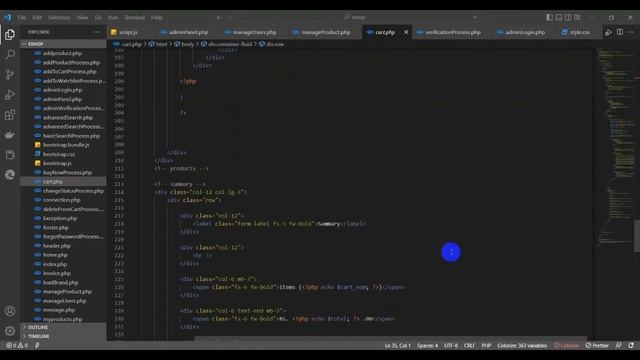This screenshot has height=360, width=640.
Task: Open connection.php in the explorer
Action: tap(63, 200)
